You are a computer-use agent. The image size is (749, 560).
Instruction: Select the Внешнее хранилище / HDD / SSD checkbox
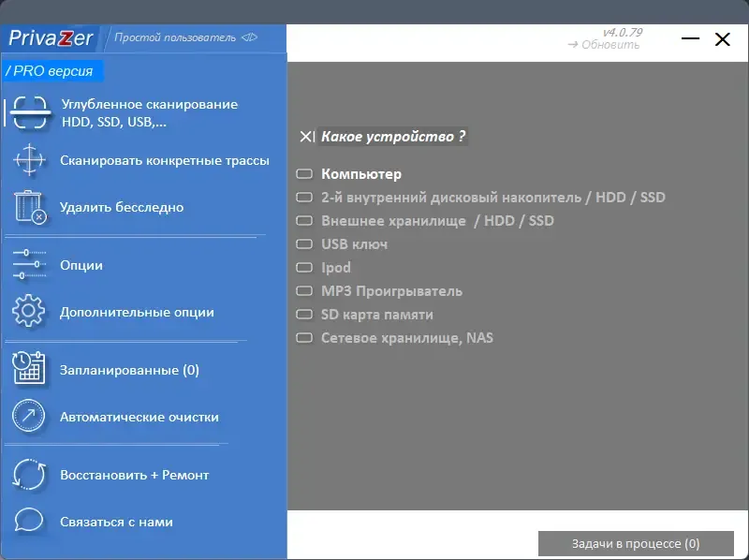(x=304, y=220)
